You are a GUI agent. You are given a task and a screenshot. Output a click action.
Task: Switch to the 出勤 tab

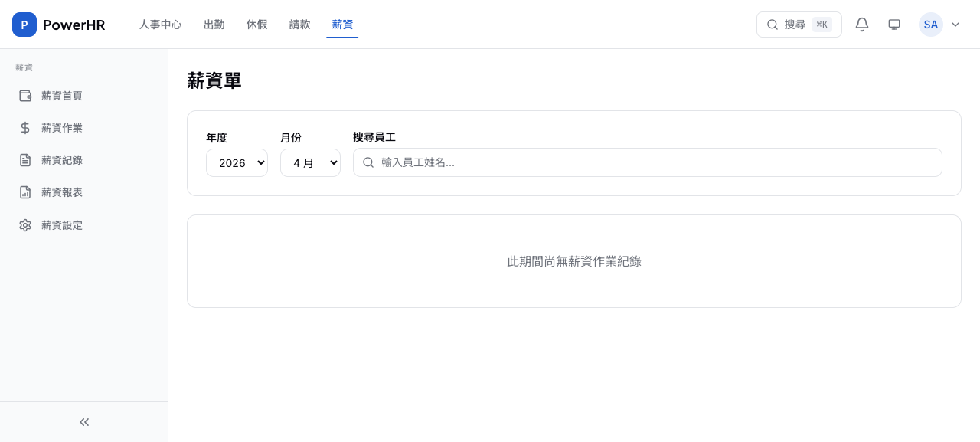pyautogui.click(x=214, y=25)
